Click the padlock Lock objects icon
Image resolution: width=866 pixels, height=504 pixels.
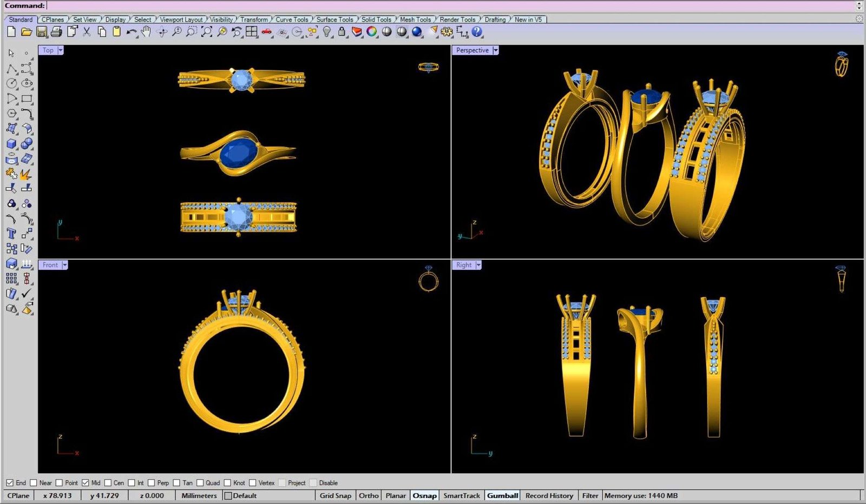pos(342,32)
